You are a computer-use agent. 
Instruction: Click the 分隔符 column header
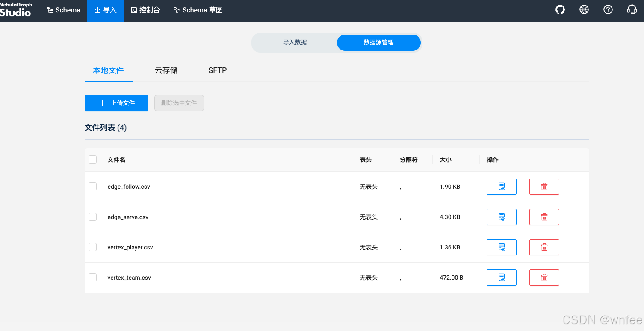pyautogui.click(x=408, y=160)
